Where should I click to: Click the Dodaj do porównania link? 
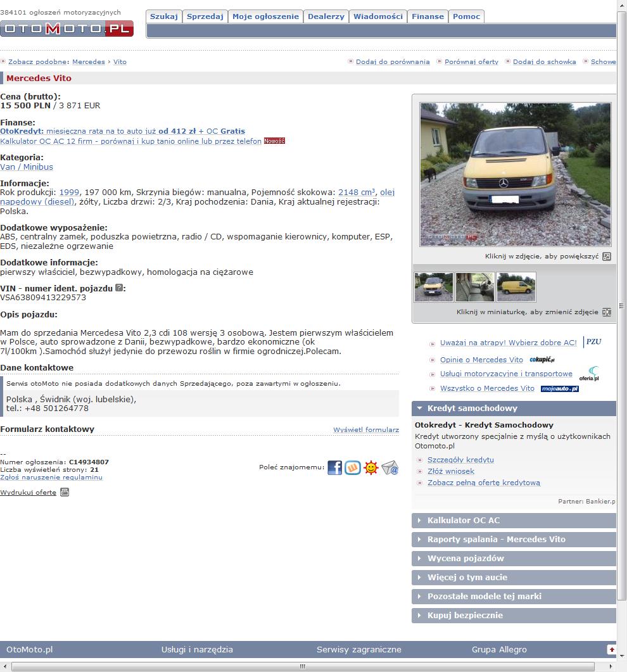tap(393, 61)
